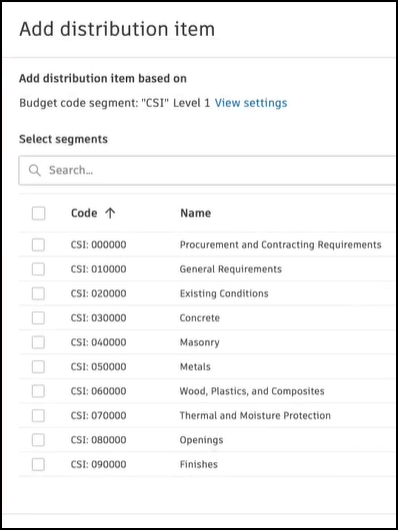Screen dimensions: 398x530
Task: Sort by the Code column header
Action: tap(84, 213)
